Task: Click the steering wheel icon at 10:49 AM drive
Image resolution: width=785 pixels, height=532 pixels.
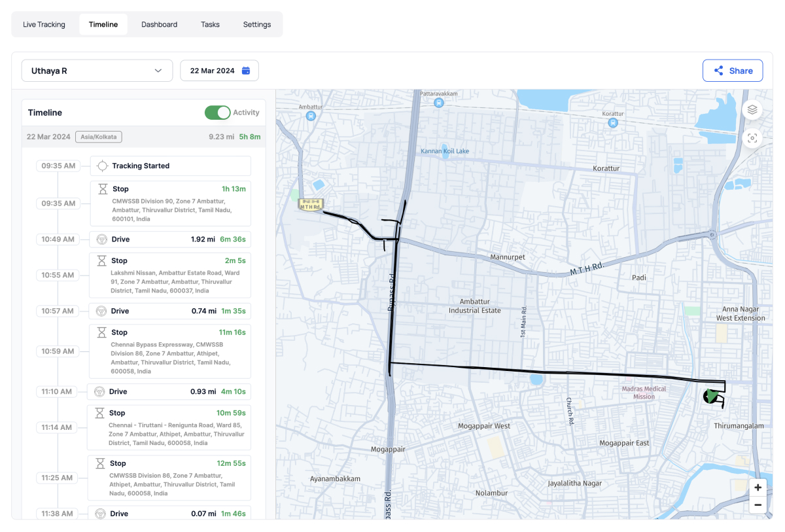Action: tap(102, 239)
